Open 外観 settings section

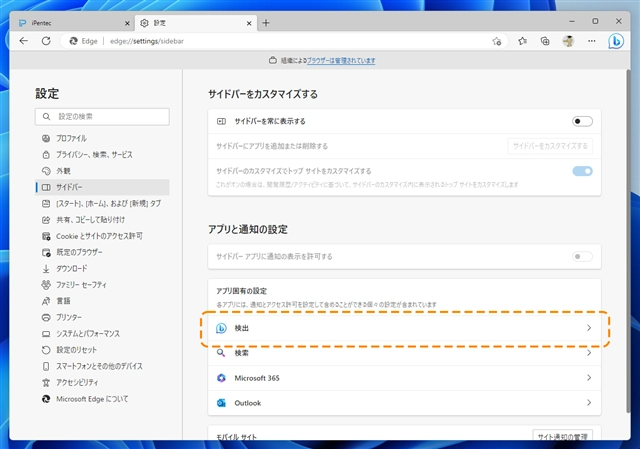[x=102, y=171]
